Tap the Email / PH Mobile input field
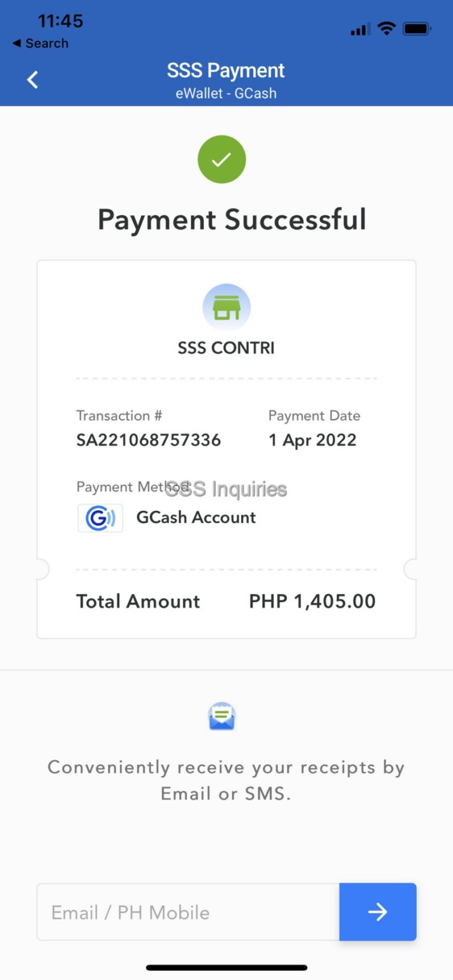 [185, 912]
